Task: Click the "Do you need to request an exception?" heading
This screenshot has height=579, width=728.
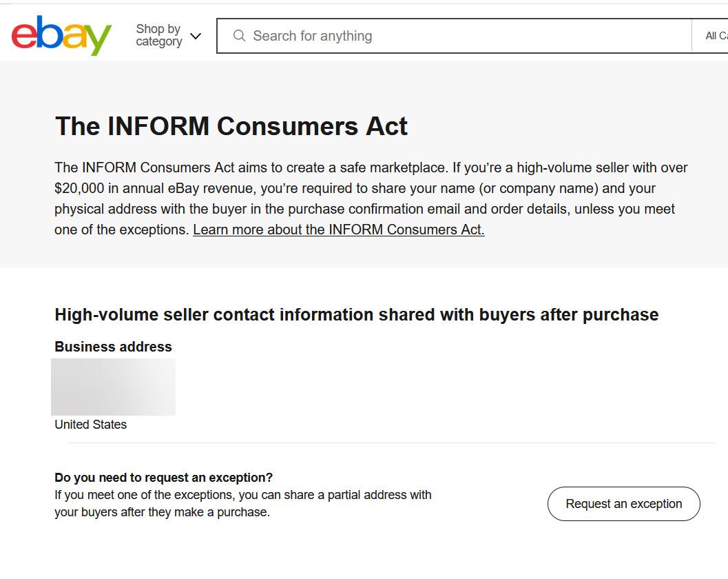Action: pyautogui.click(x=163, y=478)
